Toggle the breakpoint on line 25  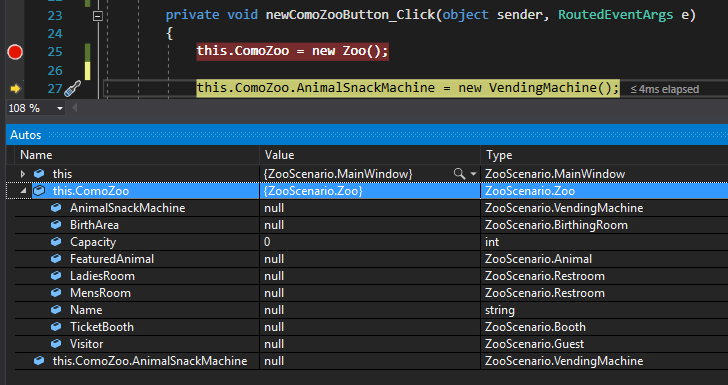(15, 52)
